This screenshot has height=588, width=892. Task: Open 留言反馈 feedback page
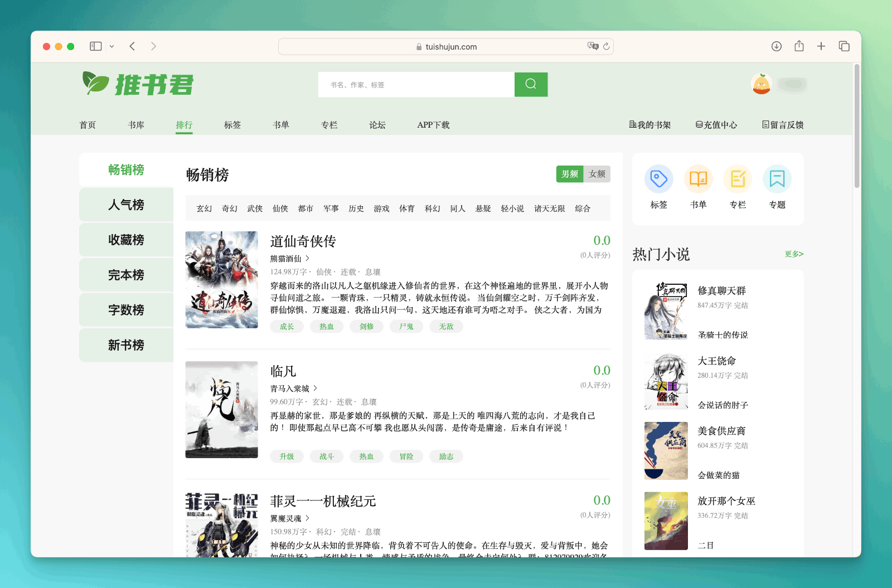(783, 124)
